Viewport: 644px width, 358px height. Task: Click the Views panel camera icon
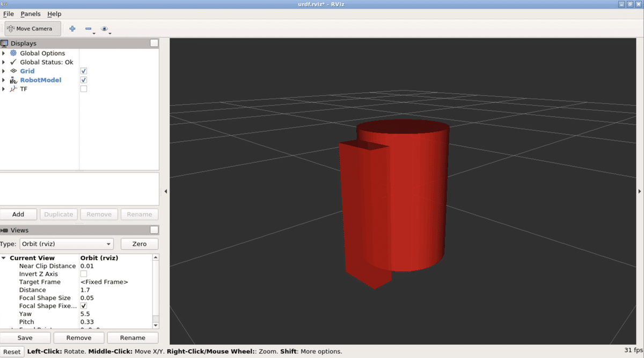point(5,230)
